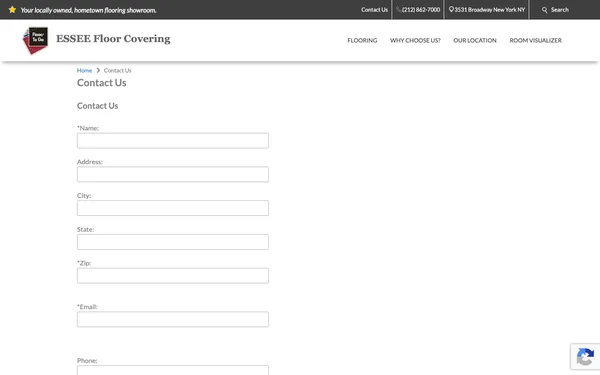Focus the Phone input field

tap(173, 370)
